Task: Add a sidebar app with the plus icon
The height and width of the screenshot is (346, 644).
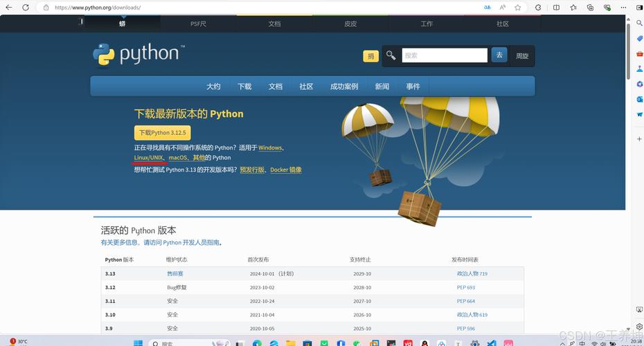Action: (639, 138)
